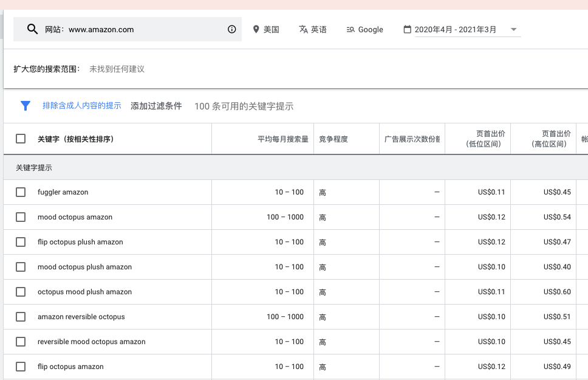Expand the date range dropdown 2020年4月 - 2021年3月

(512, 29)
